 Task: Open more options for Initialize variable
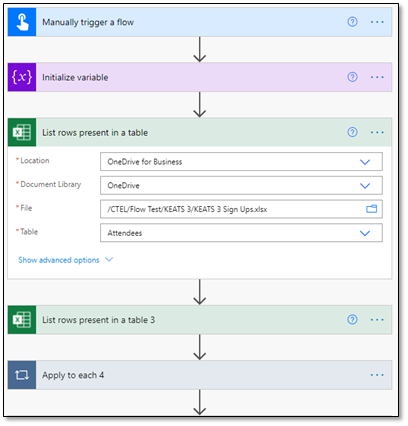(377, 77)
